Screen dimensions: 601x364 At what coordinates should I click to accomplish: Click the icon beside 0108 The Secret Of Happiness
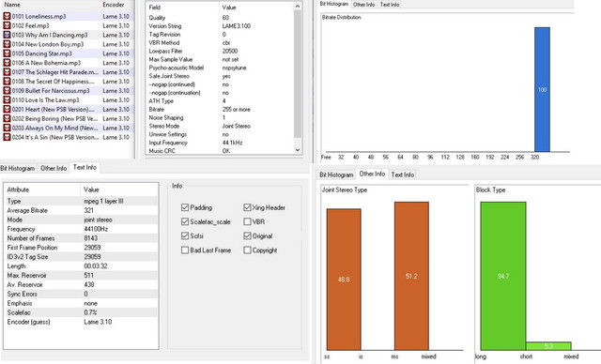[x=7, y=81]
